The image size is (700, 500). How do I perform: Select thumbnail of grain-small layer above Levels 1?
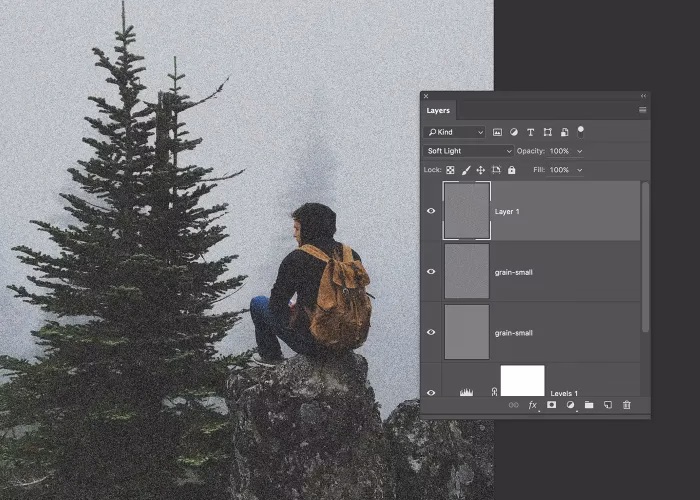tap(467, 332)
